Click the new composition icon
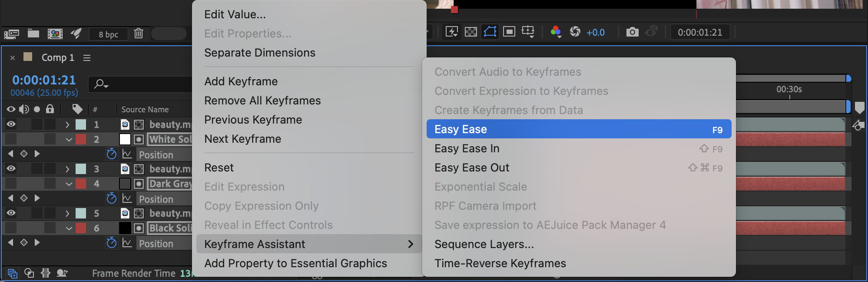This screenshot has width=868, height=282. [55, 34]
